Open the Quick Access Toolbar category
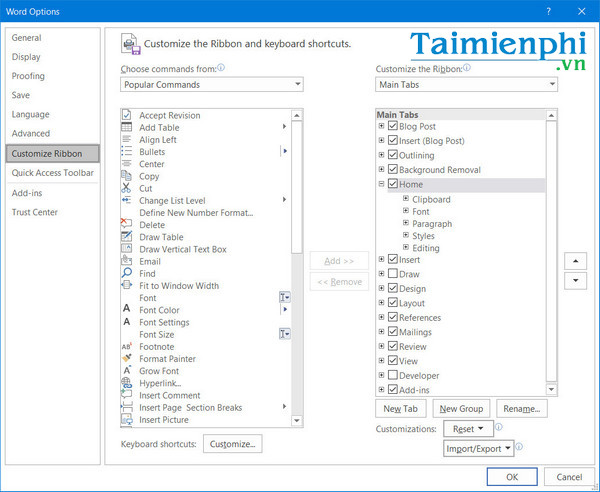The height and width of the screenshot is (492, 600). (52, 173)
